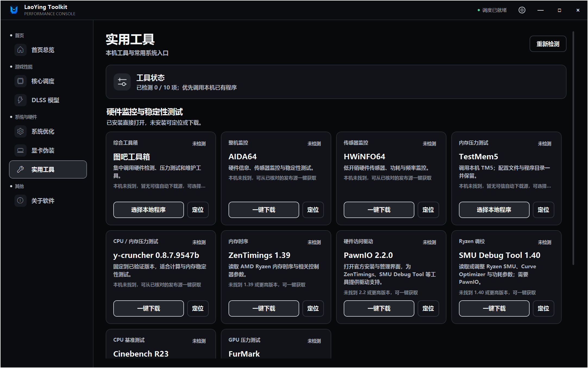The height and width of the screenshot is (368, 588).
Task: Click the sliders icon in 工具状态 panel
Action: point(122,82)
